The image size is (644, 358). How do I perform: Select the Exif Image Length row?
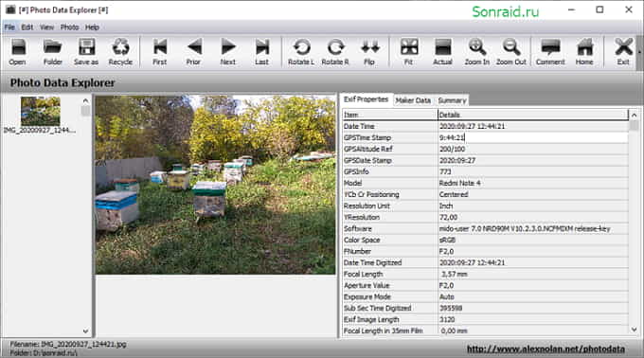point(485,319)
